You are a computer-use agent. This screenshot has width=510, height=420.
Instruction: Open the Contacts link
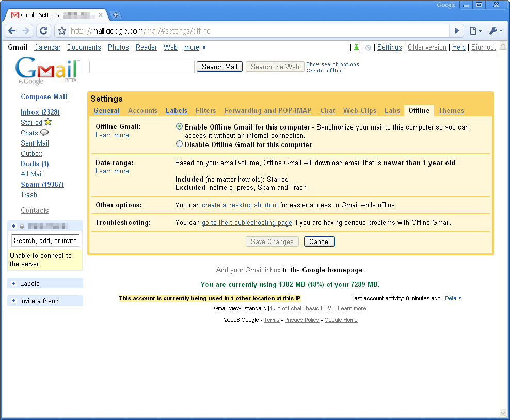(x=35, y=211)
